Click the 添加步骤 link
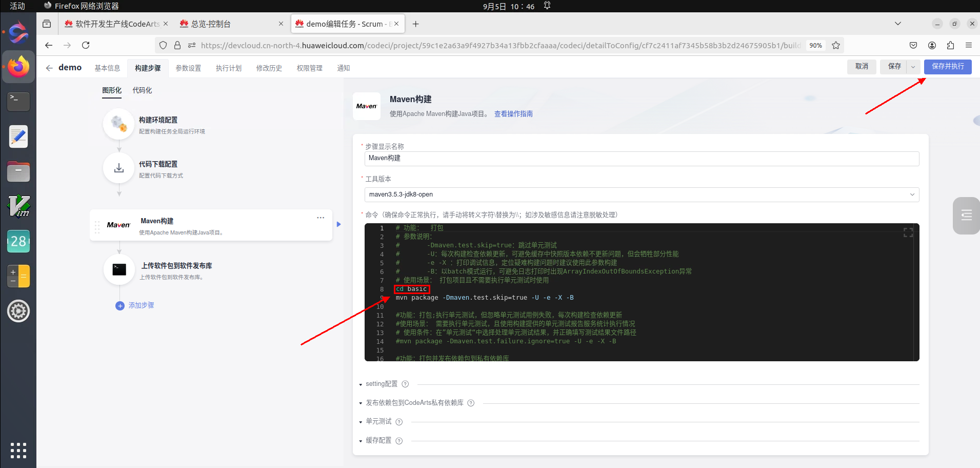 click(141, 305)
